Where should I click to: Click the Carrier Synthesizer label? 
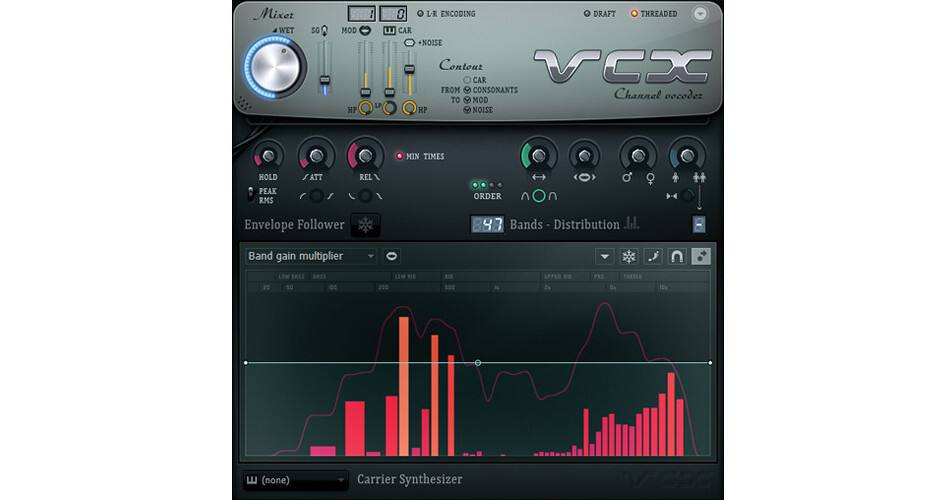pyautogui.click(x=410, y=479)
